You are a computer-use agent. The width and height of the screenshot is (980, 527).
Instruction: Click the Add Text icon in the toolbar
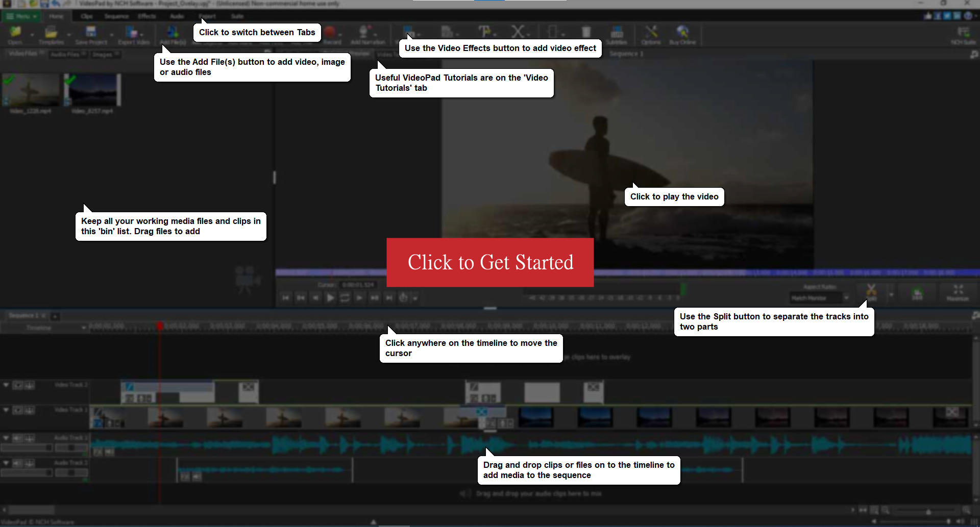point(485,31)
